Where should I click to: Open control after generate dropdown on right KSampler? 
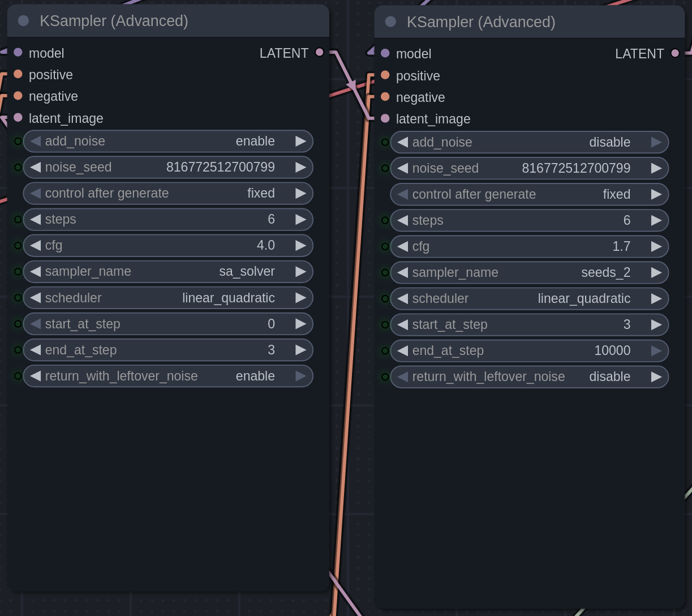530,195
